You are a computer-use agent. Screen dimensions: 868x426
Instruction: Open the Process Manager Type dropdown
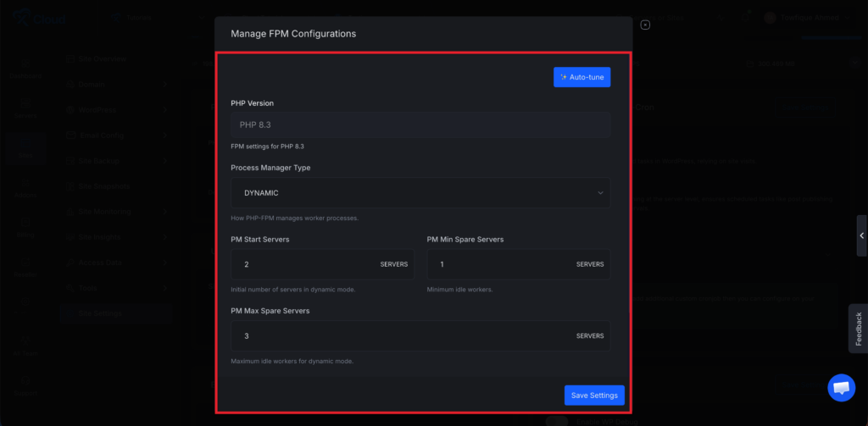coord(420,193)
